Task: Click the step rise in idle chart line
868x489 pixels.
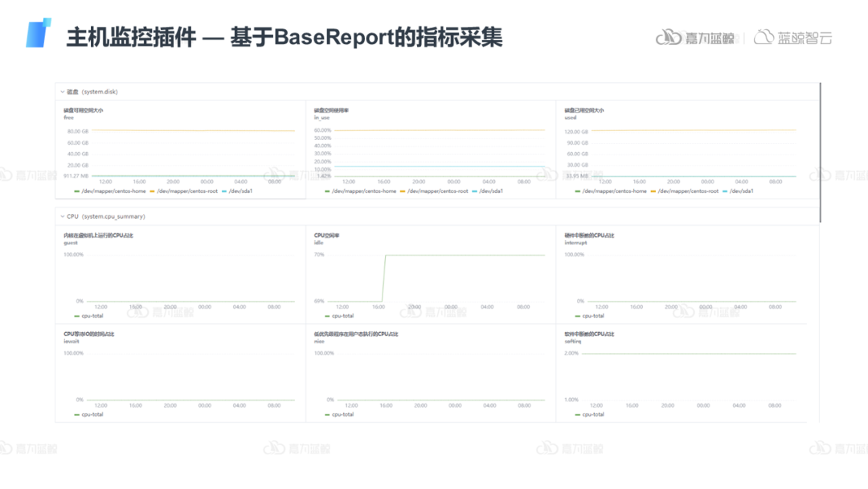Action: click(383, 278)
